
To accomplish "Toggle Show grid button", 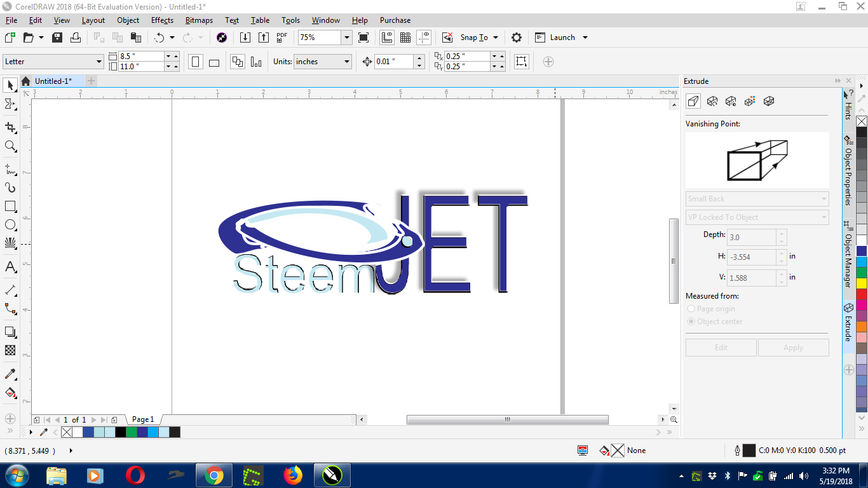I will click(405, 37).
